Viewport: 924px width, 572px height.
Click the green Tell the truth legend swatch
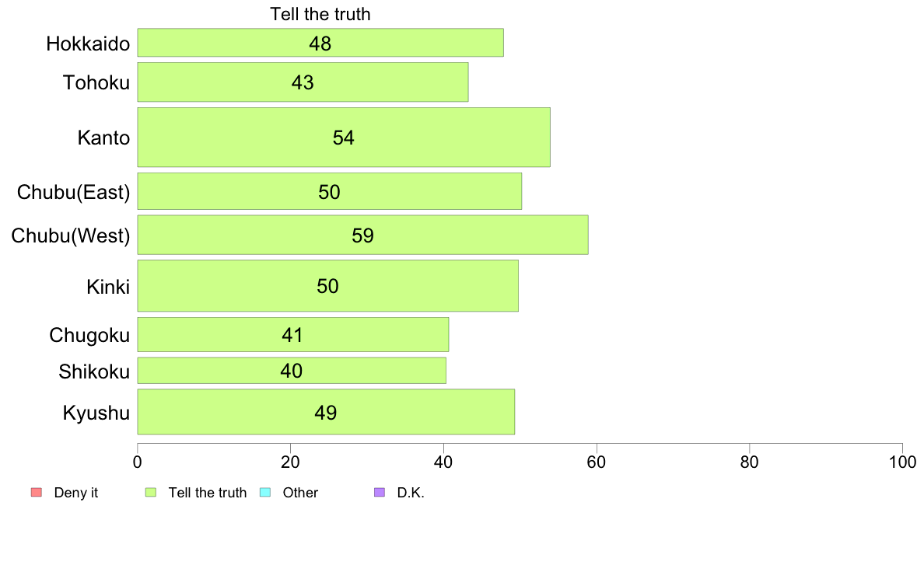(151, 493)
